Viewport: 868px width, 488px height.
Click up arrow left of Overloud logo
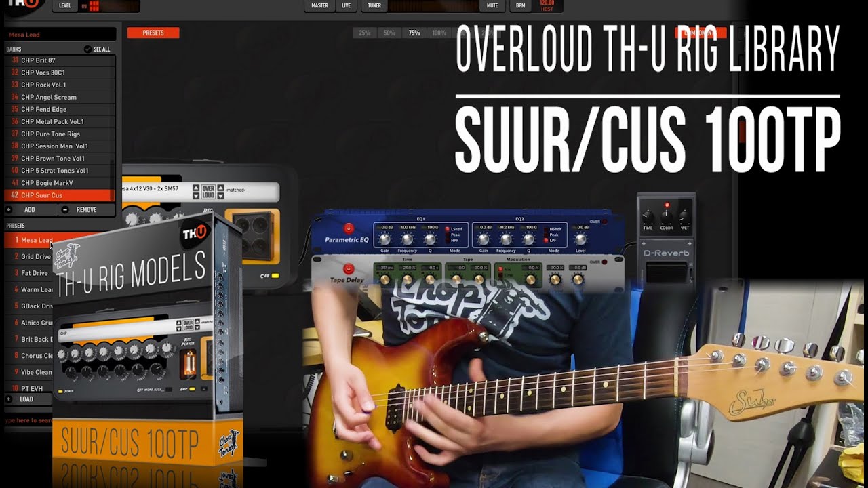(x=196, y=187)
